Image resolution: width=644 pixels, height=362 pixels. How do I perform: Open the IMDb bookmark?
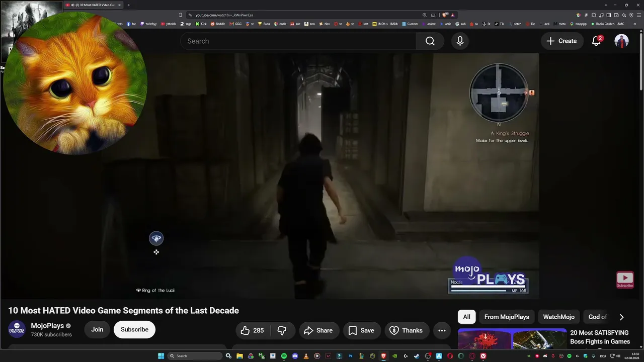tap(385, 24)
